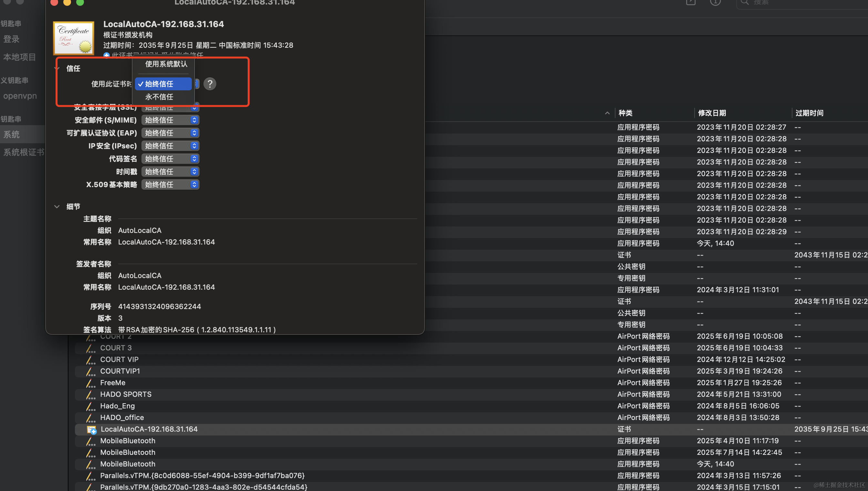Click the FreeMe AirPort password key icon

click(x=90, y=383)
